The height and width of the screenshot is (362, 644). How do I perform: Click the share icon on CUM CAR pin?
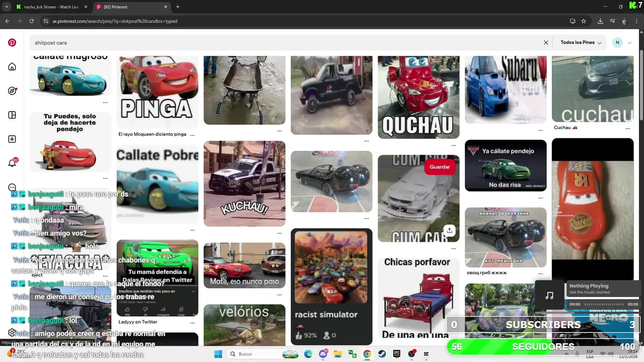pyautogui.click(x=449, y=230)
